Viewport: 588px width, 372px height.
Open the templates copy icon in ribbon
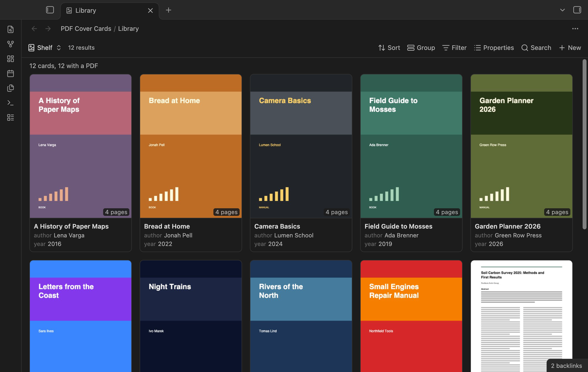[10, 88]
